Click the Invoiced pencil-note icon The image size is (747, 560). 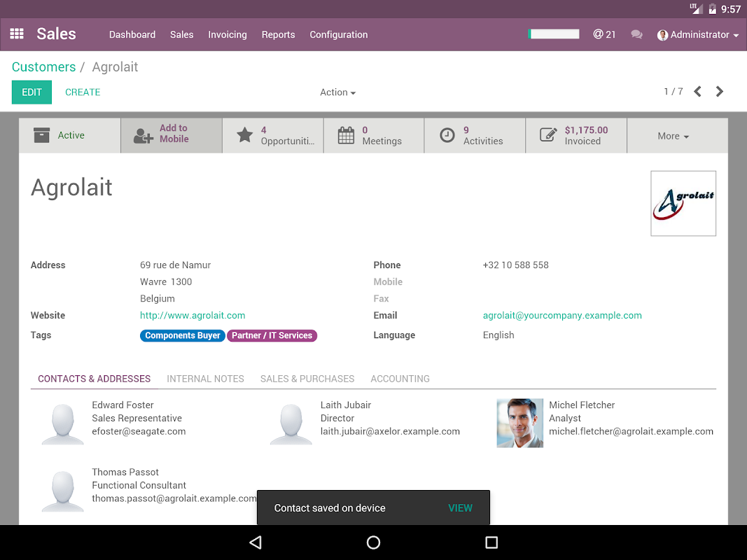coord(548,135)
